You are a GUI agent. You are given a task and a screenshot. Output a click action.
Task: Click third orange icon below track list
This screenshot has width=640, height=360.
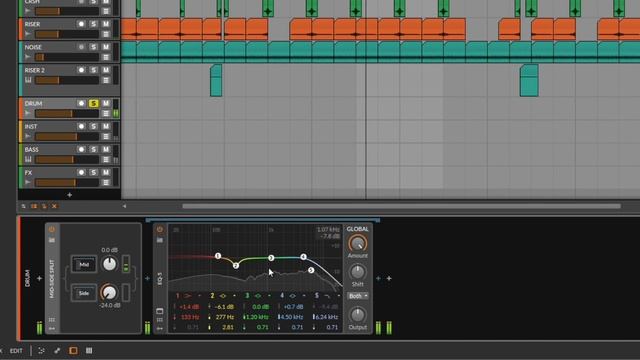44,206
